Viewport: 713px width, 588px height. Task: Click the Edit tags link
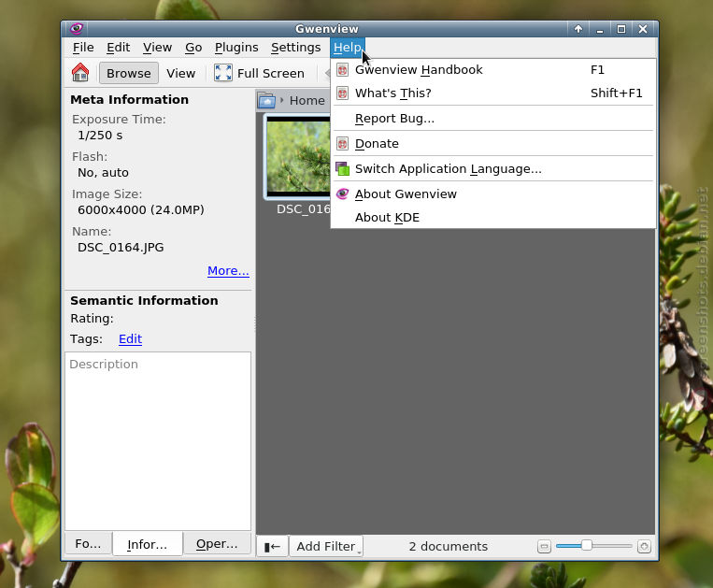[x=131, y=338]
